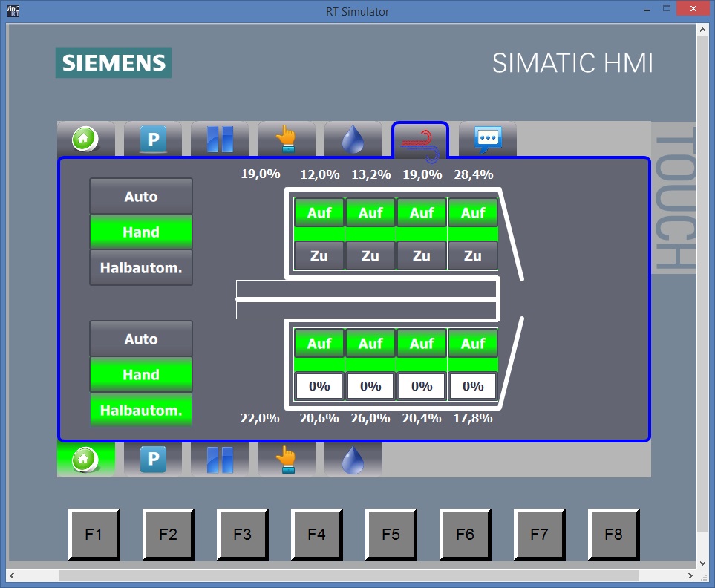Click first upper Auf button under 12,0%

[319, 213]
